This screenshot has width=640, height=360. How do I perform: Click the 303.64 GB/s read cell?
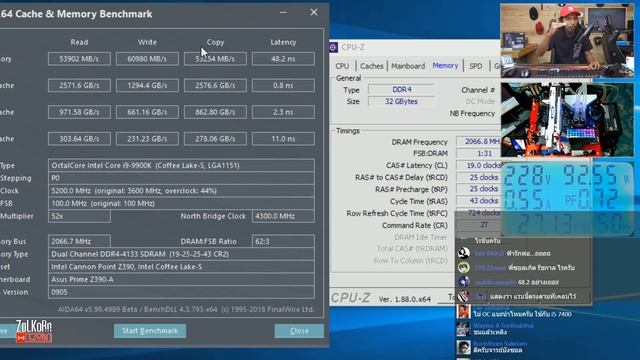pyautogui.click(x=79, y=139)
